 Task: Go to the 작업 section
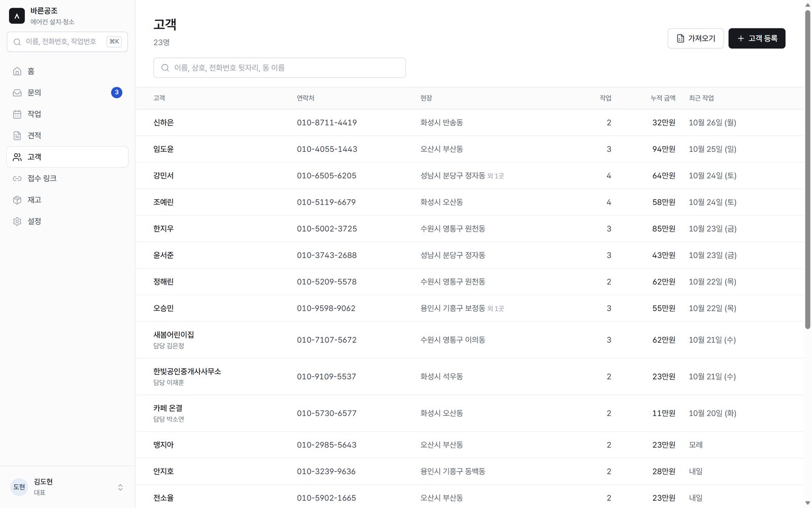click(x=67, y=114)
